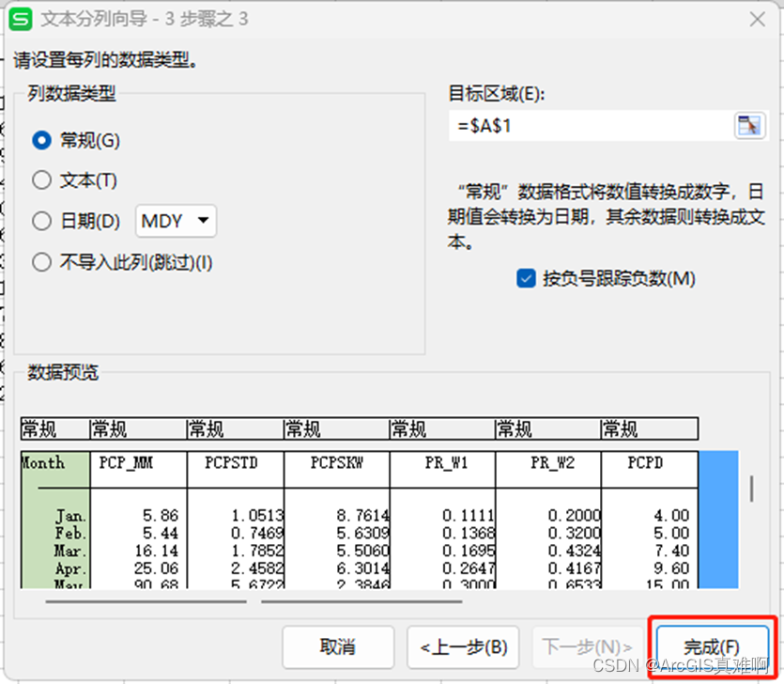Click the WPS spreadsheet logo icon
Image resolution: width=784 pixels, height=684 pixels.
pyautogui.click(x=21, y=20)
